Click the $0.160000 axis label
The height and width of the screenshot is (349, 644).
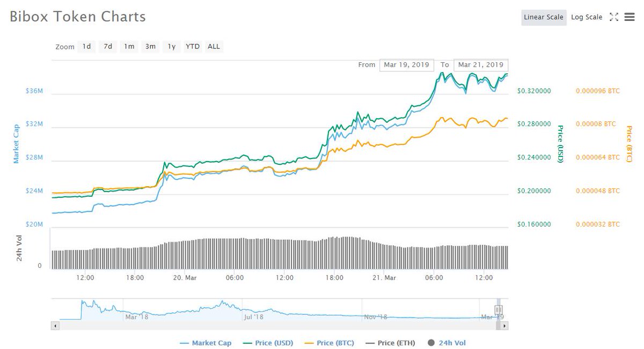point(533,224)
